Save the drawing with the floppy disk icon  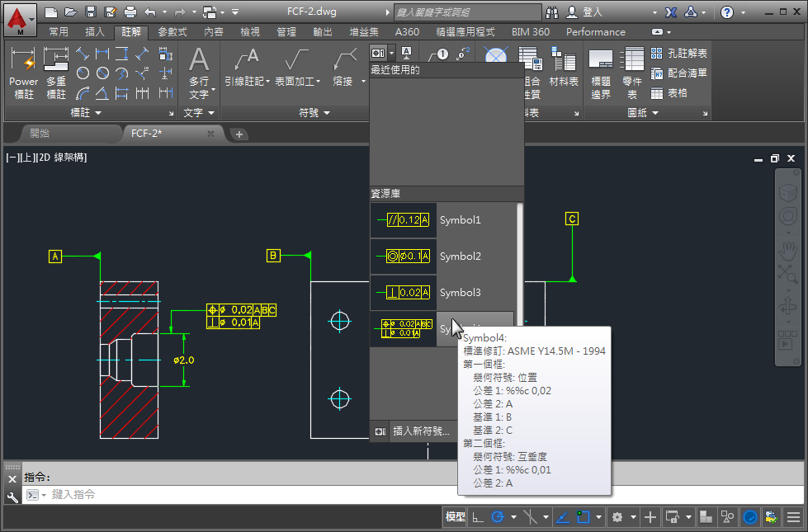click(91, 12)
